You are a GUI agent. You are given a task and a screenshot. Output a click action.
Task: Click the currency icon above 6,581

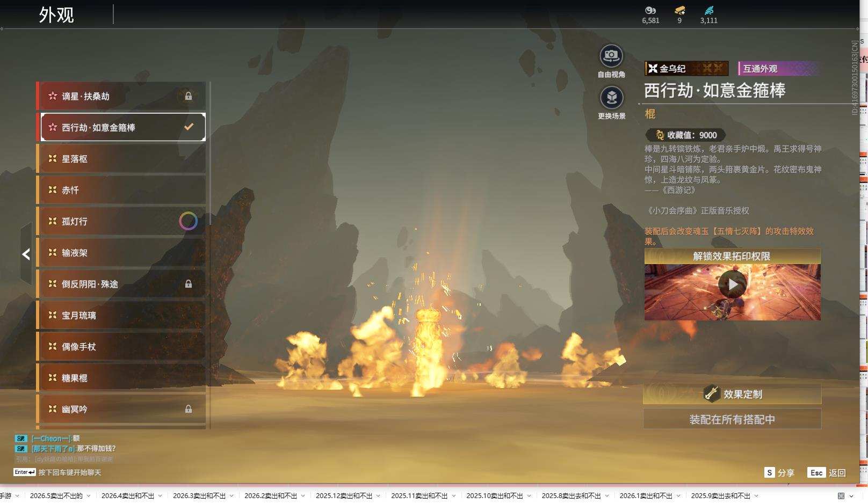[x=650, y=10]
